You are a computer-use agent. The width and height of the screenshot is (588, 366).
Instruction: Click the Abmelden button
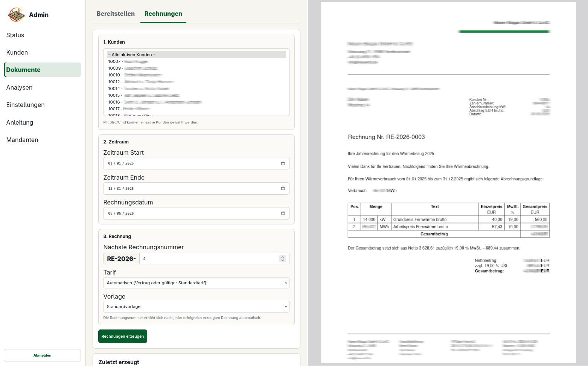(42, 355)
